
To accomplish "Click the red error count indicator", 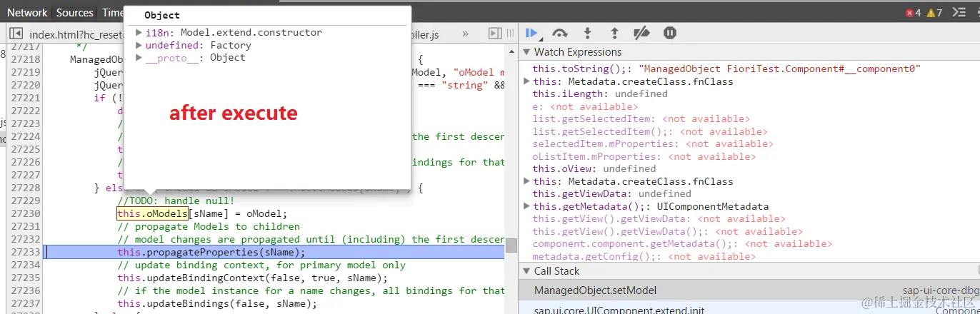I will [913, 13].
